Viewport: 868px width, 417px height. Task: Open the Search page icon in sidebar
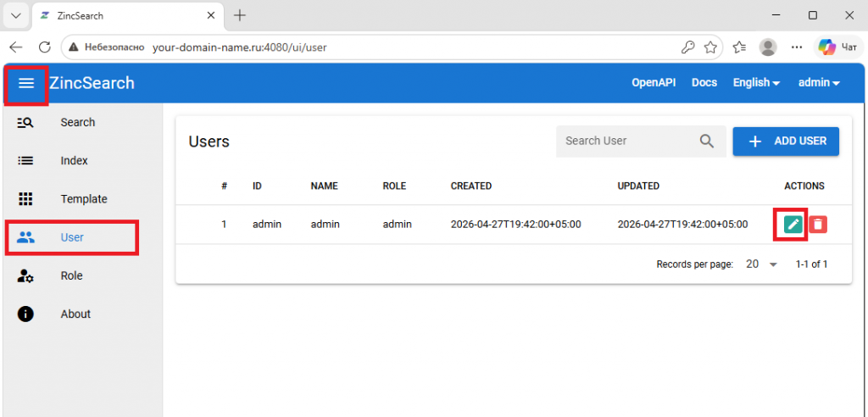coord(25,122)
